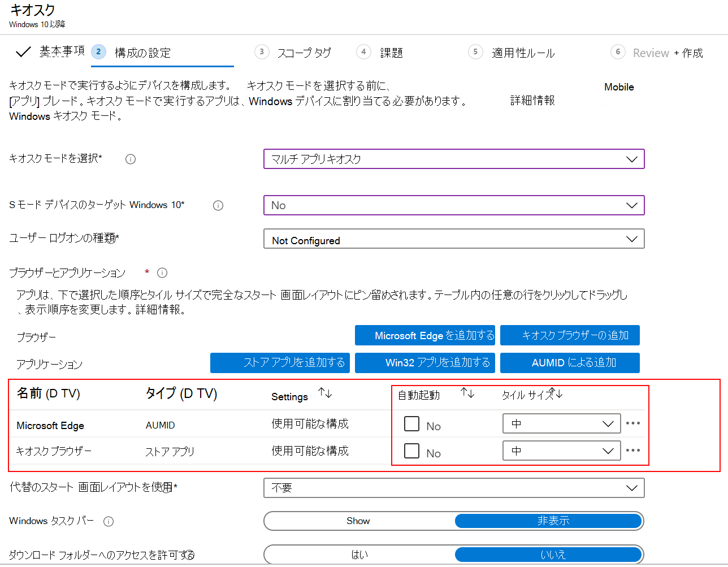Click the checkmark icon on 基本事項 step
The image size is (728, 567).
click(23, 52)
